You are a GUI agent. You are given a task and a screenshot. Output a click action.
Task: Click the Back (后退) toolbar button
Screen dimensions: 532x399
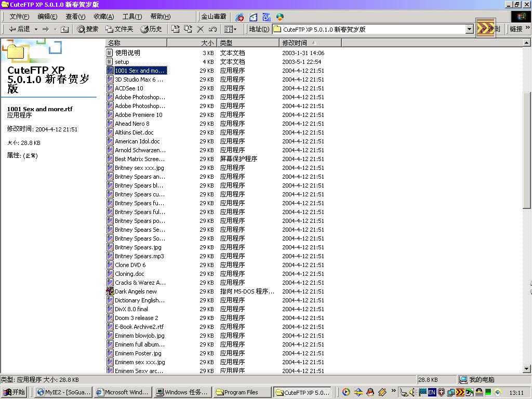tap(19, 29)
